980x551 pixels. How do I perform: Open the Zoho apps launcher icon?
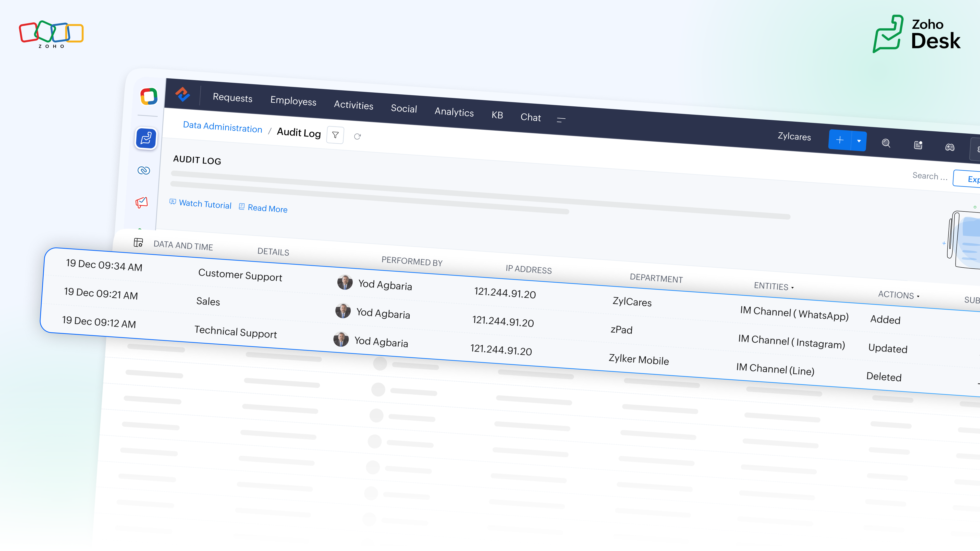(x=149, y=96)
